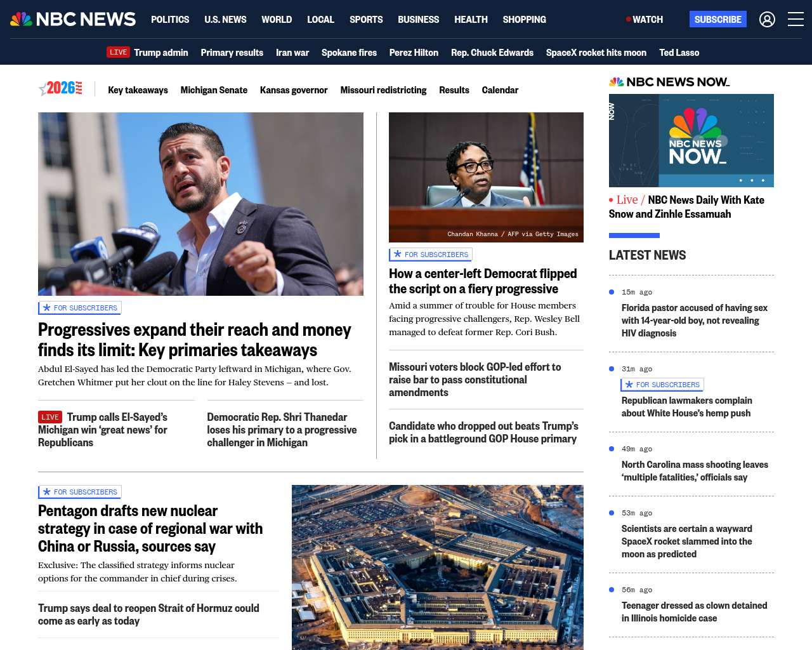The image size is (812, 650).
Task: Open the Local news section
Action: click(320, 20)
